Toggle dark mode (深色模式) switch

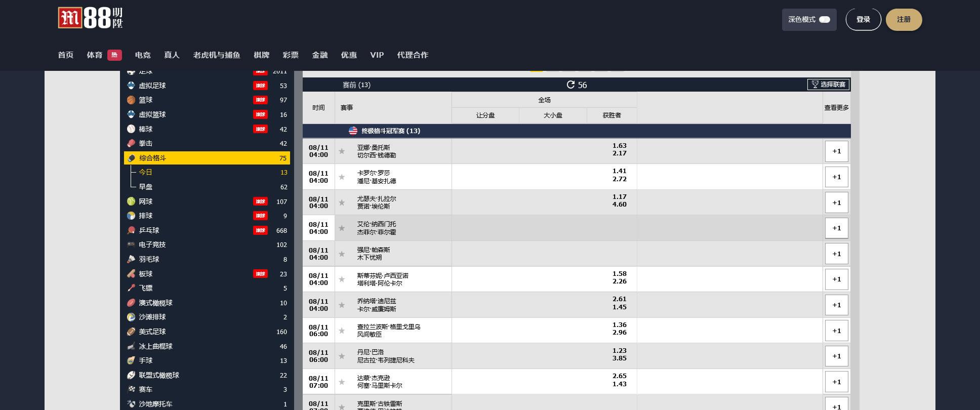pyautogui.click(x=825, y=20)
